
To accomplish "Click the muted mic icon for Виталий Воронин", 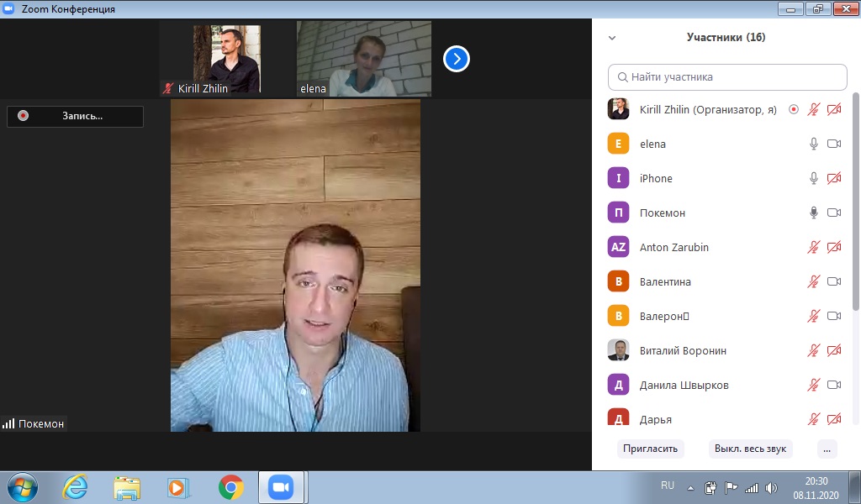I will pos(813,350).
